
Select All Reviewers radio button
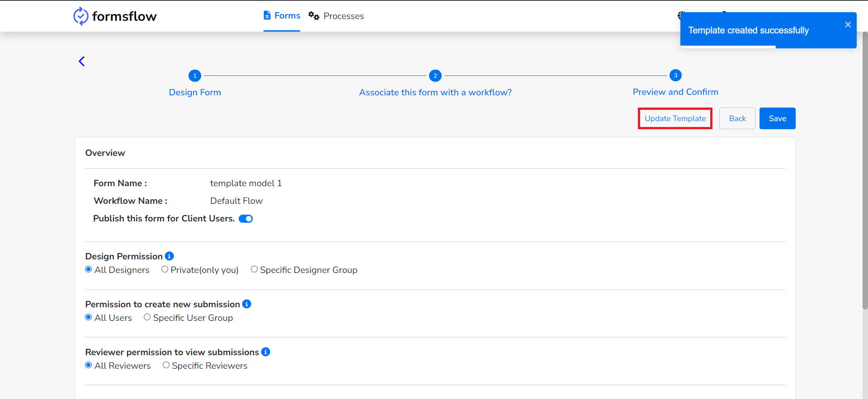point(89,365)
